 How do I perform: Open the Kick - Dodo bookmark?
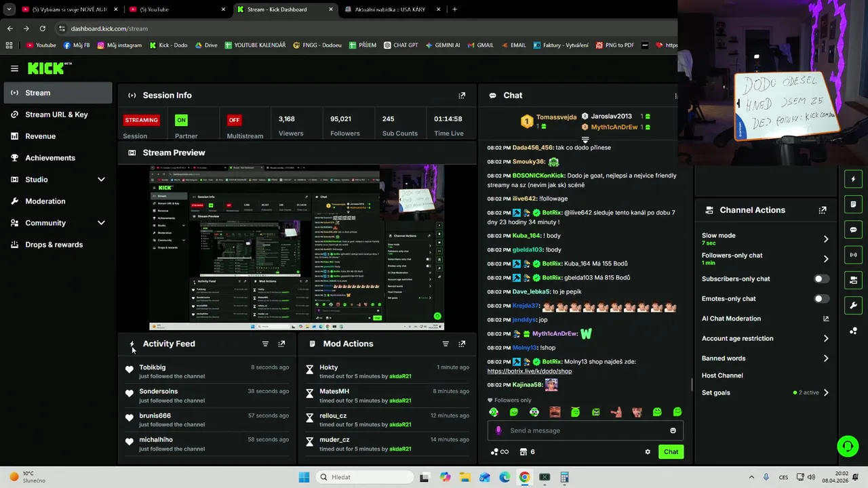click(167, 45)
